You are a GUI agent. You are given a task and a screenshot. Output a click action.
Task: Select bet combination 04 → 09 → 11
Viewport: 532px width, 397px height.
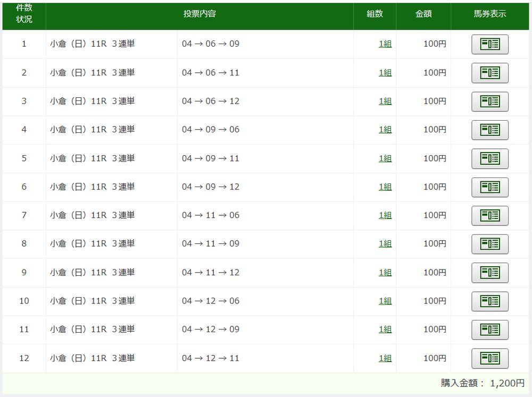[x=211, y=158]
